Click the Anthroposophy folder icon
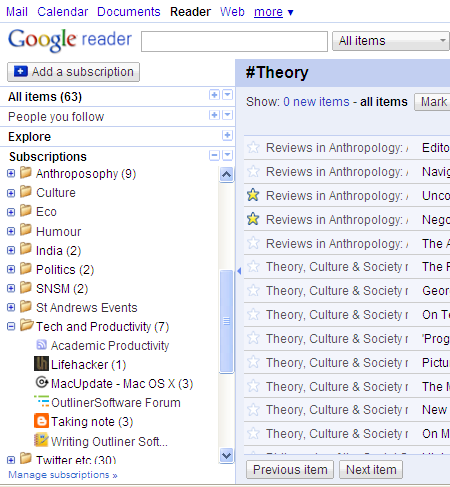The image size is (450, 487). click(x=26, y=173)
